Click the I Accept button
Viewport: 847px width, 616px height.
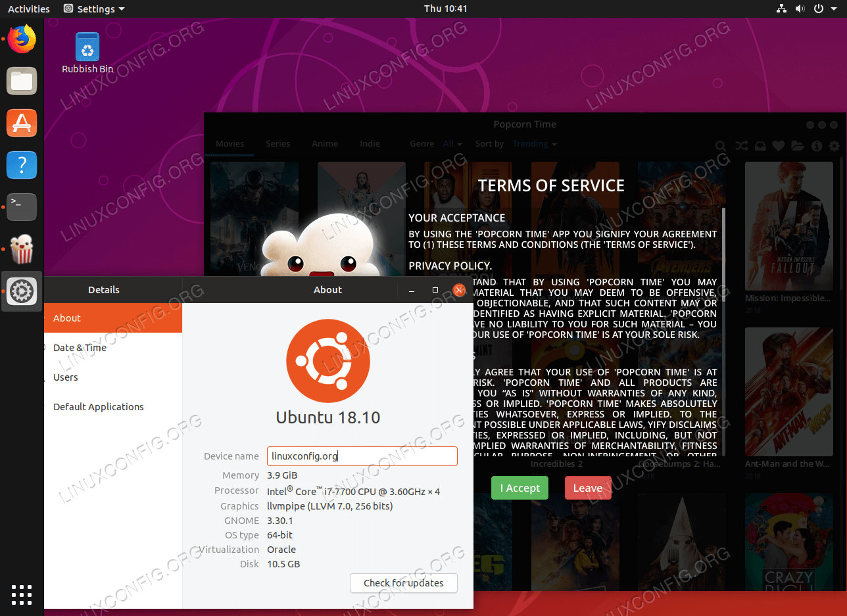520,488
